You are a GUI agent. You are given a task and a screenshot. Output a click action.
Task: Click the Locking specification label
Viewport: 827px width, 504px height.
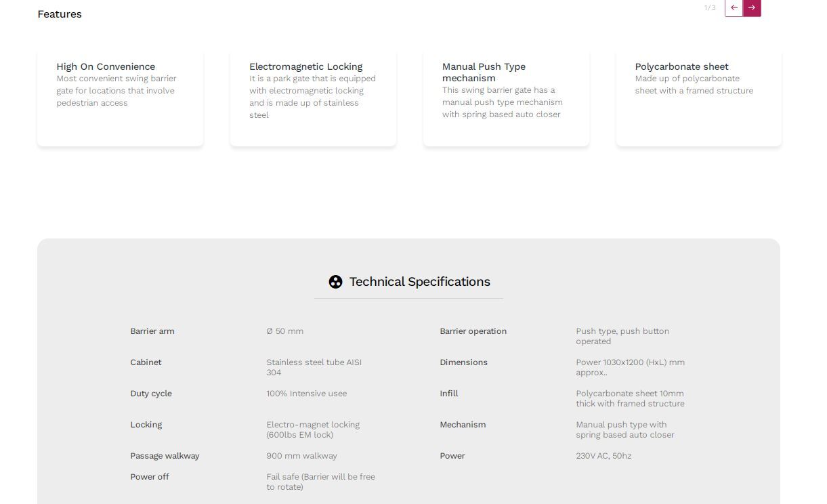pos(146,425)
